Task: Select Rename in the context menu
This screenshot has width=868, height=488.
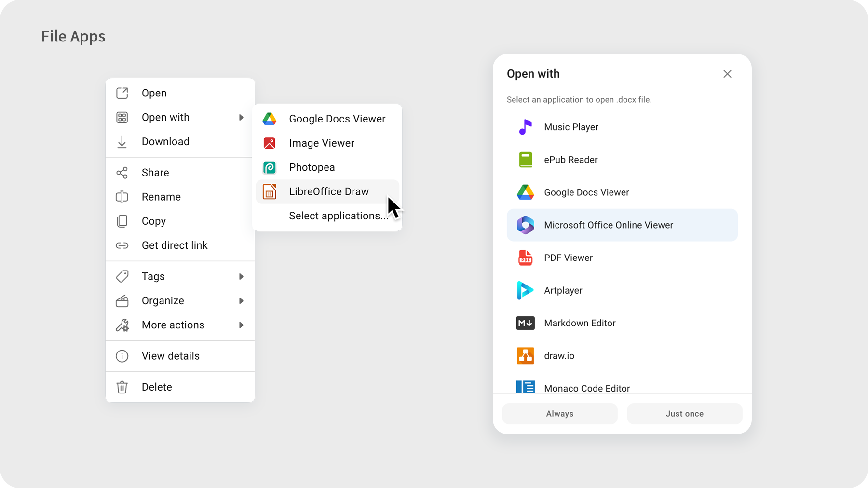Action: click(x=180, y=197)
